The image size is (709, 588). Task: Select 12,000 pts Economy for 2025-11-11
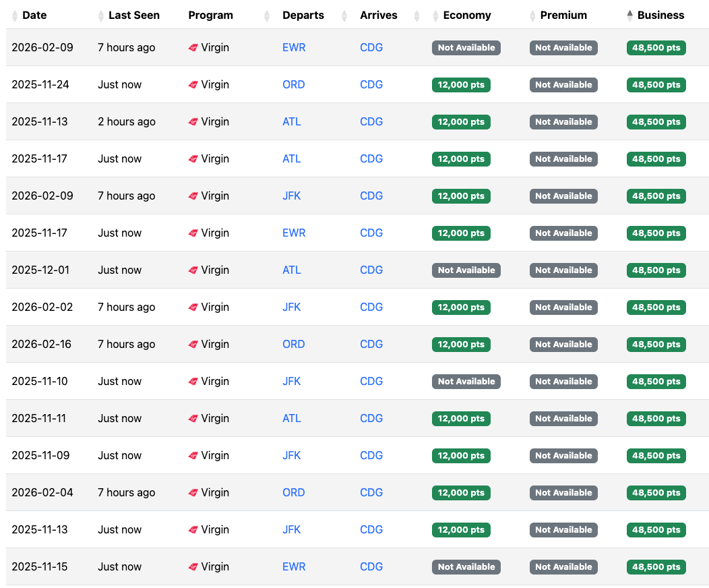pyautogui.click(x=461, y=418)
